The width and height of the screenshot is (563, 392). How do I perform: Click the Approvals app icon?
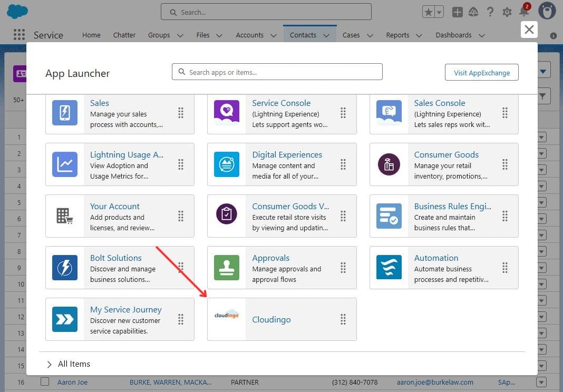(226, 267)
